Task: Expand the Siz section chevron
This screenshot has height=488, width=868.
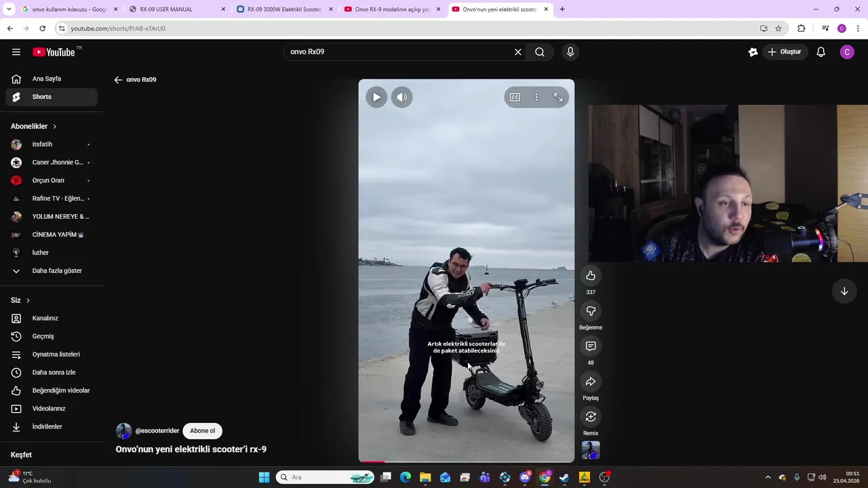Action: click(x=28, y=300)
